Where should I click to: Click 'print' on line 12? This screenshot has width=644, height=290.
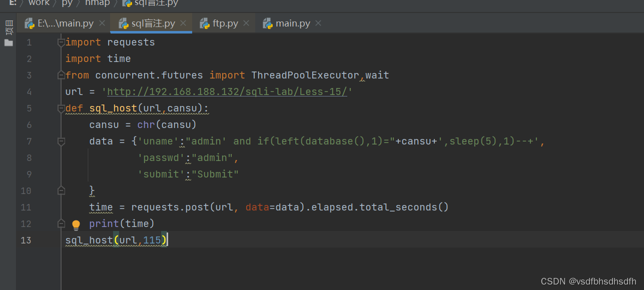[104, 223]
